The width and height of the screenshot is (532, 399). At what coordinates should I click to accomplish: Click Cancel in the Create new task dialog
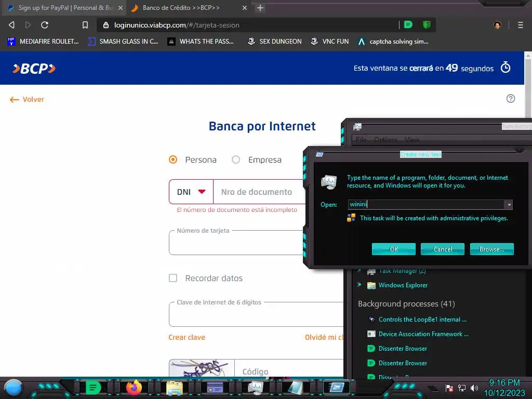[x=443, y=249]
